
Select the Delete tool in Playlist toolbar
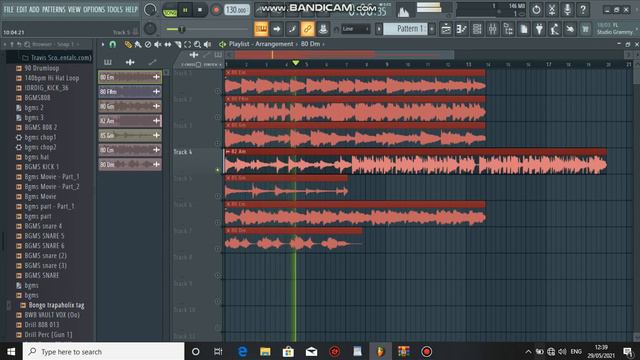tap(148, 44)
